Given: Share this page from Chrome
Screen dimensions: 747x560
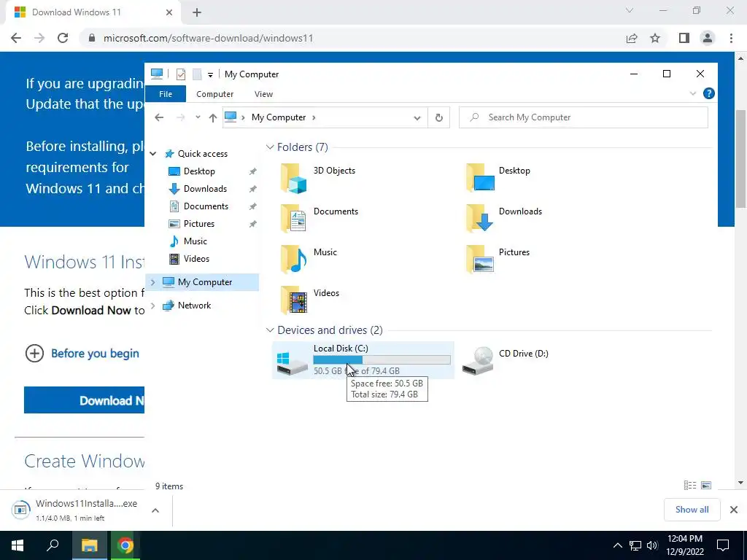Looking at the screenshot, I should [x=632, y=38].
